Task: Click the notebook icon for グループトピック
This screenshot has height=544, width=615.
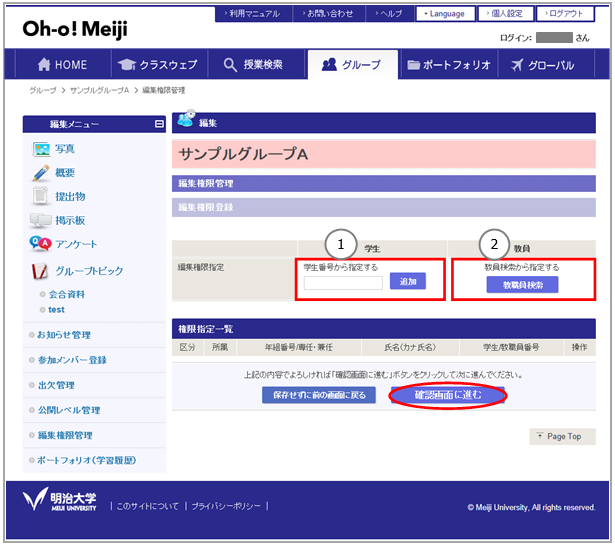Action: [40, 271]
